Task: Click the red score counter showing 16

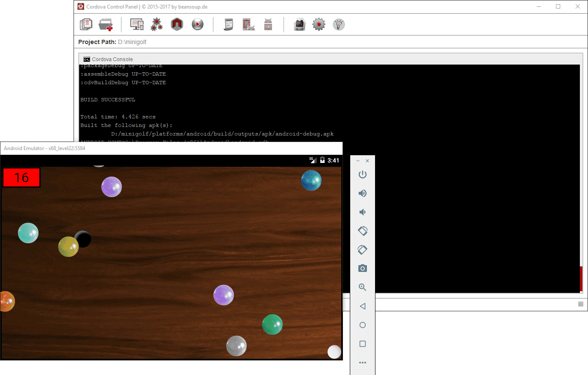Action: click(x=21, y=177)
